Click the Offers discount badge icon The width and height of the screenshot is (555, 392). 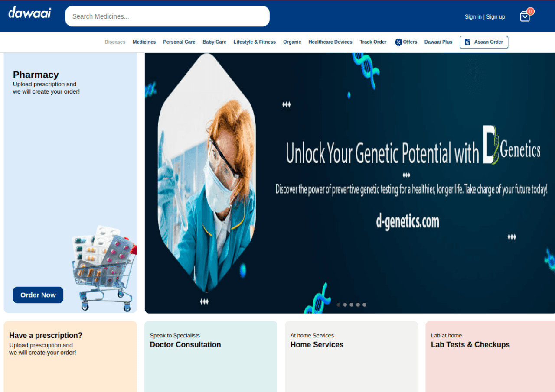[398, 42]
